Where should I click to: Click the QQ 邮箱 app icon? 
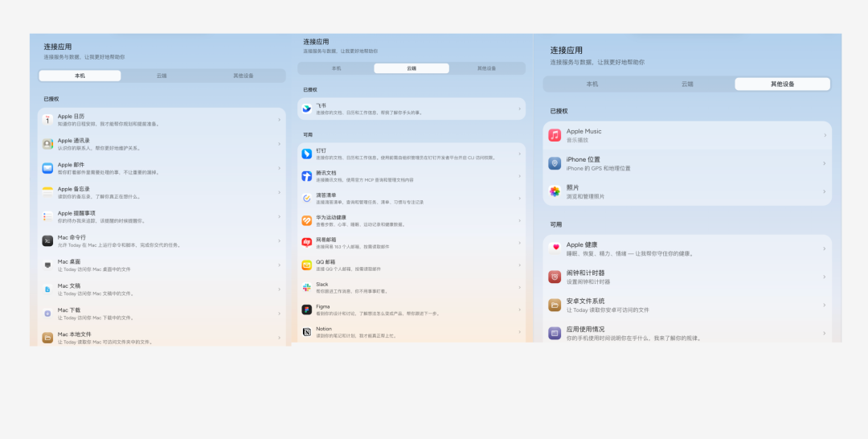point(307,265)
